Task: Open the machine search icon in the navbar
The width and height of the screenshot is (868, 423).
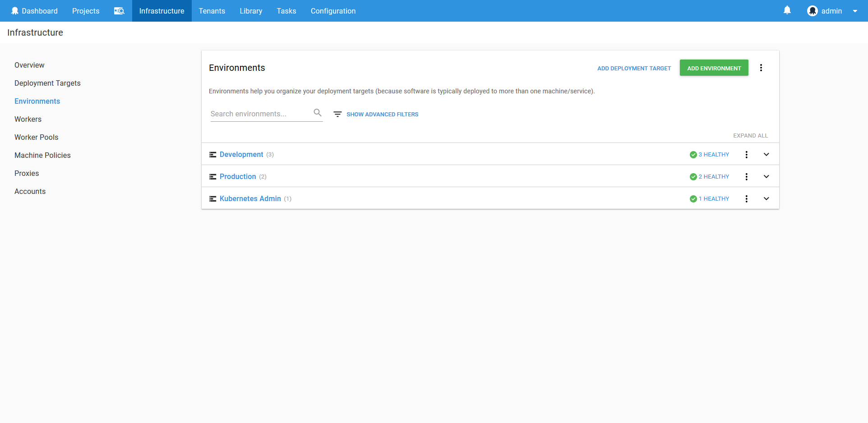Action: [119, 11]
